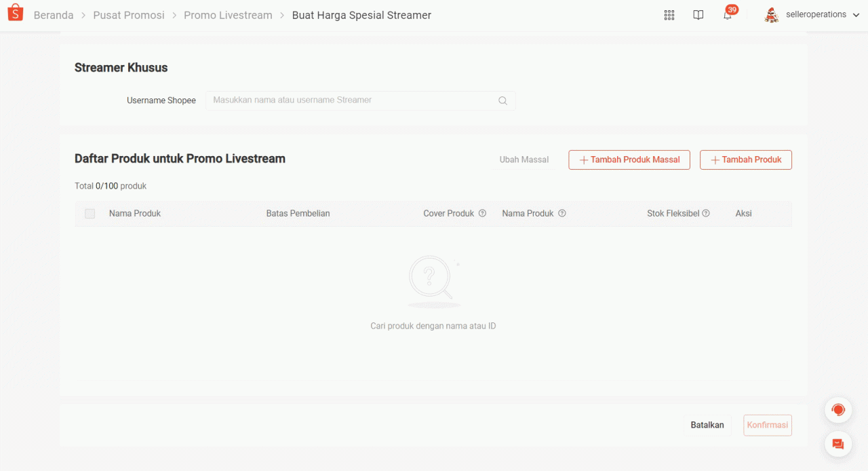Viewport: 868px width, 471px height.
Task: Open the chat bubble floating button
Action: tap(838, 444)
